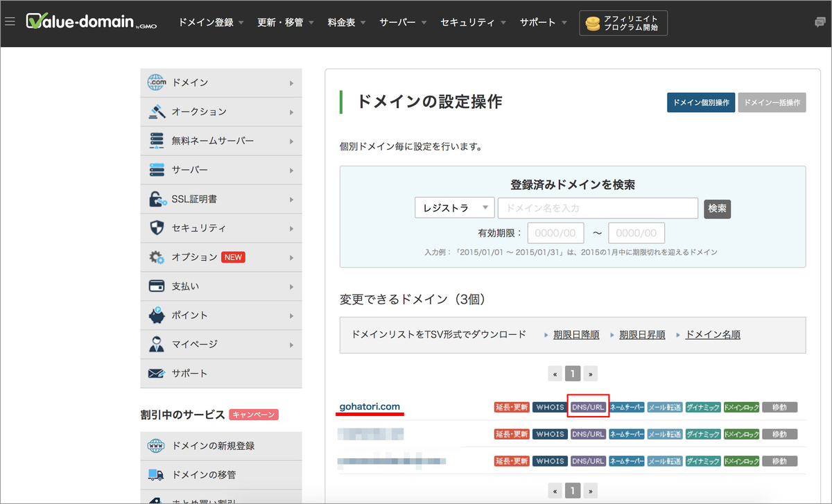832x504 pixels.
Task: Select the ドメイン一括操作 tab button
Action: point(772,103)
